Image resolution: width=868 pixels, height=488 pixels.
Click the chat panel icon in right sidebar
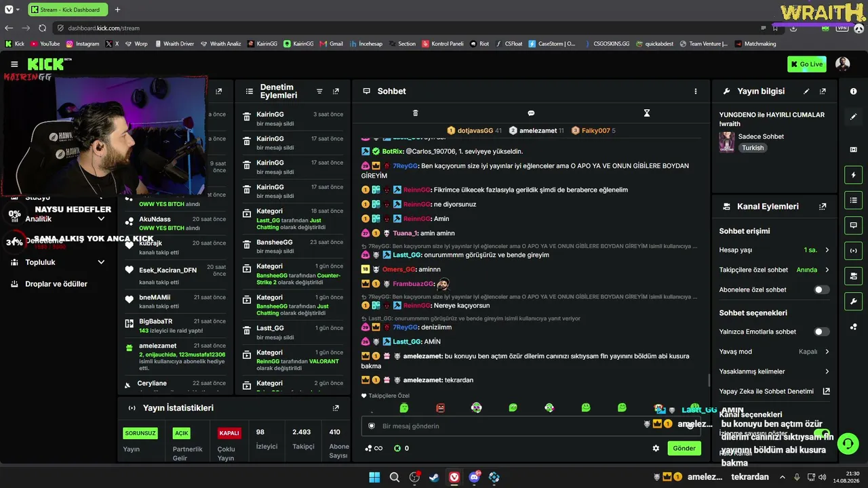[853, 225]
